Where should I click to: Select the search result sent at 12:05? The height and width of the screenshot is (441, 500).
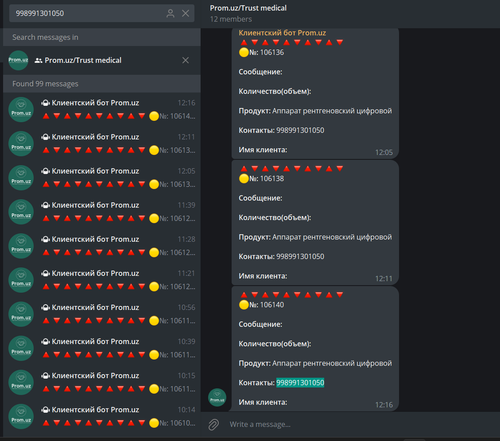tap(102, 178)
